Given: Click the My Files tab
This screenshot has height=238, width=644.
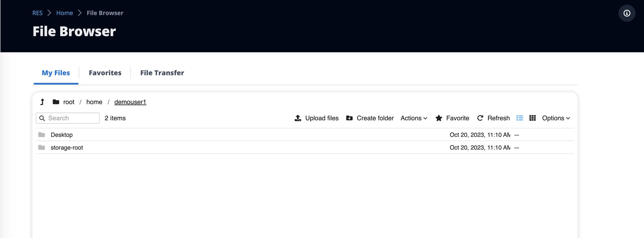Looking at the screenshot, I should click(x=56, y=72).
